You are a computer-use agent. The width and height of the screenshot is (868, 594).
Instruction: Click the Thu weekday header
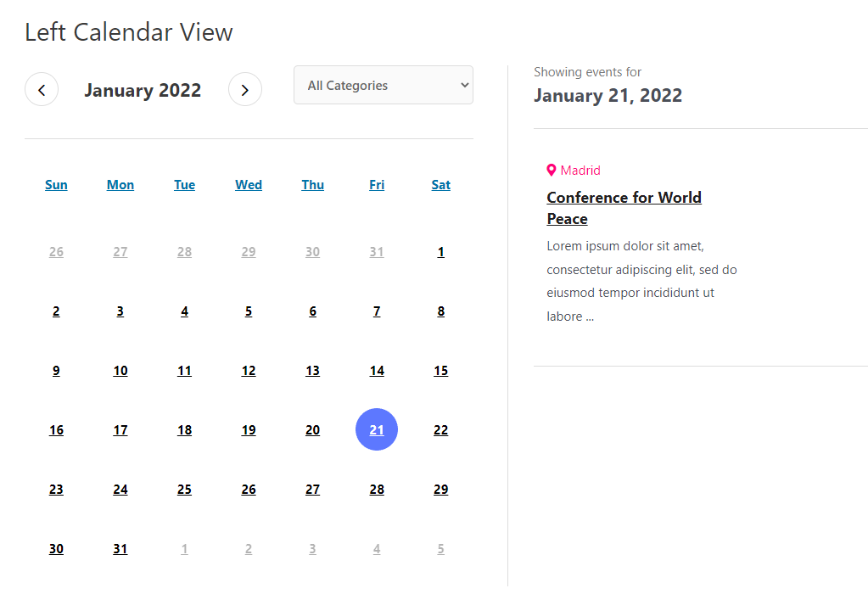coord(313,185)
